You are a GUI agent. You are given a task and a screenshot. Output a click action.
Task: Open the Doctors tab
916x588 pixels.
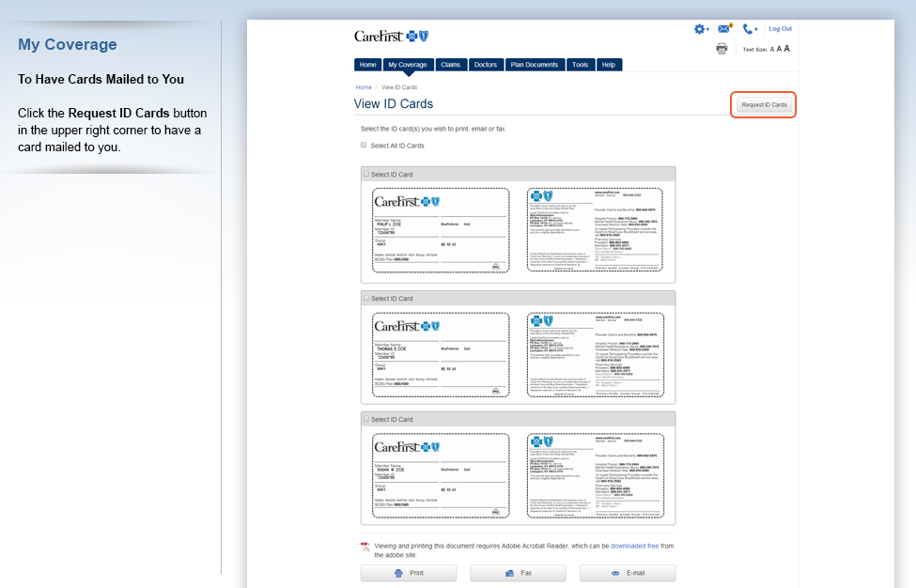point(486,65)
